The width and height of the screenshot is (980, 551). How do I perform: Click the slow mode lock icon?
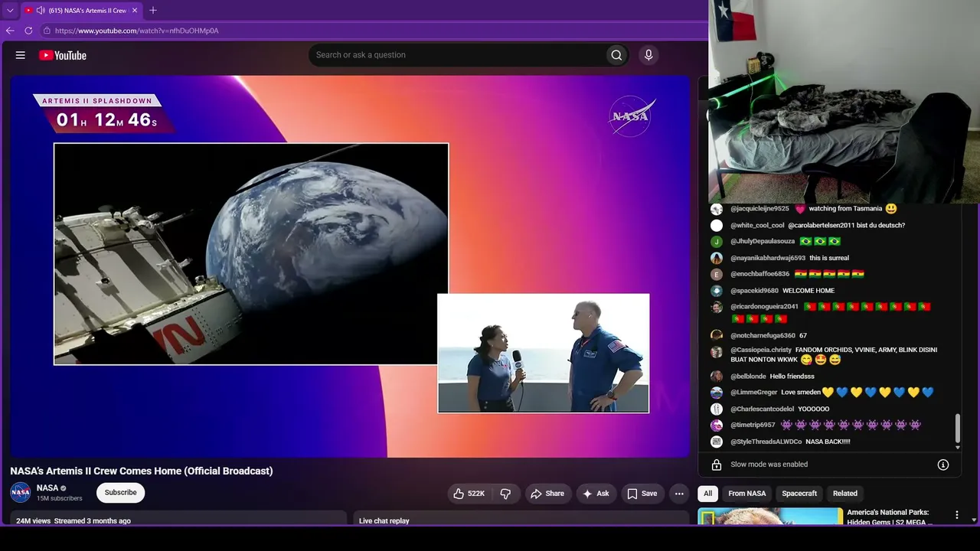717,465
